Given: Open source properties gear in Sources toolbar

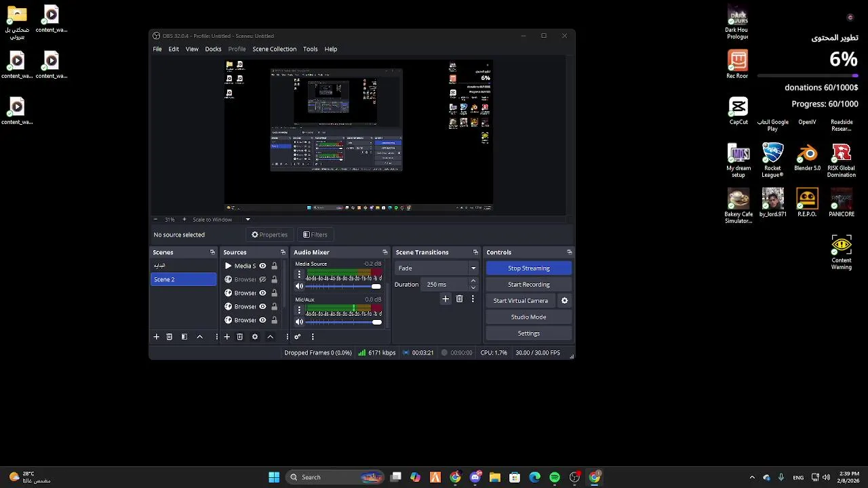Looking at the screenshot, I should [x=255, y=337].
